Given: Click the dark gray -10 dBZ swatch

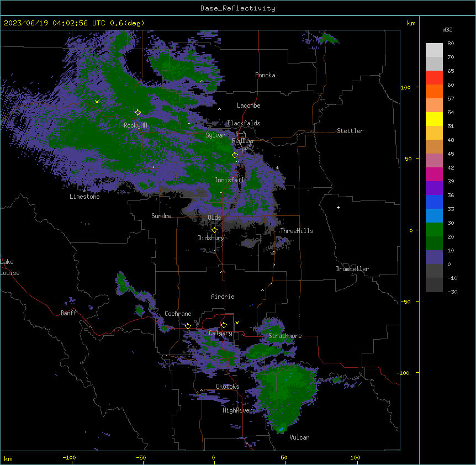Looking at the screenshot, I should point(434,285).
